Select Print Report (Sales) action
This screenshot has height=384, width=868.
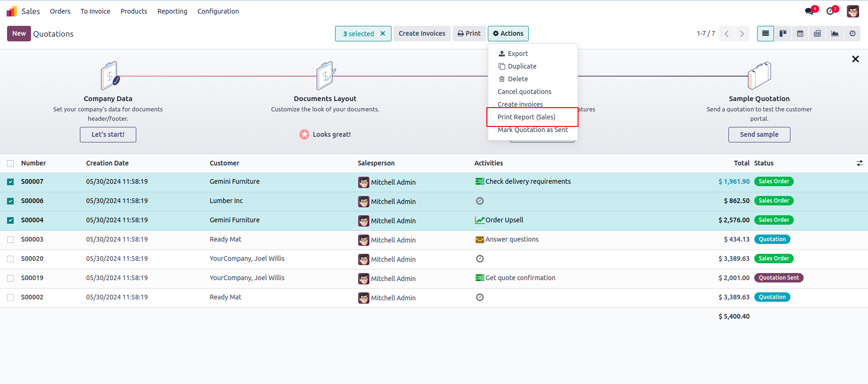coord(532,117)
